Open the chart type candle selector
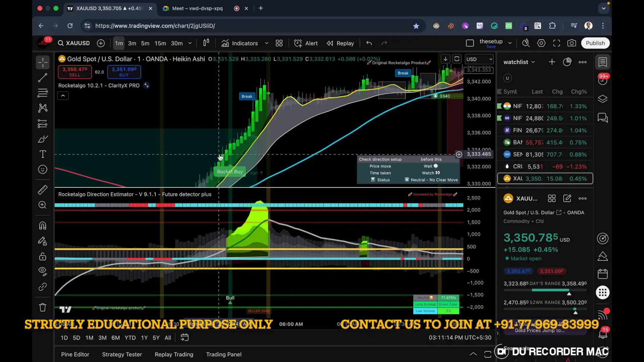The height and width of the screenshot is (362, 644). coord(206,43)
